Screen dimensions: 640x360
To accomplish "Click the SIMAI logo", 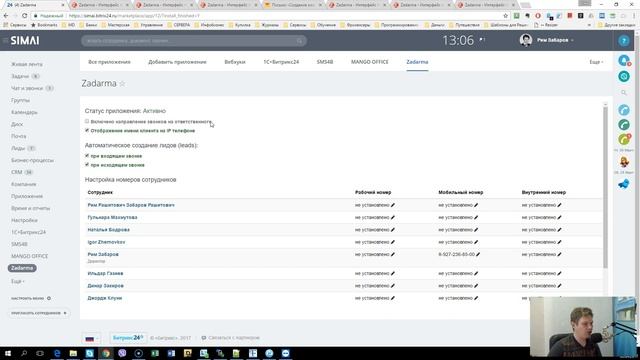I will click(x=25, y=40).
